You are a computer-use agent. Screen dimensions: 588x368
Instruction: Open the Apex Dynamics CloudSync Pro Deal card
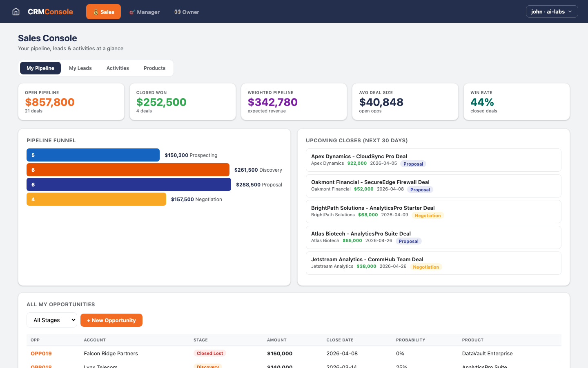point(433,159)
